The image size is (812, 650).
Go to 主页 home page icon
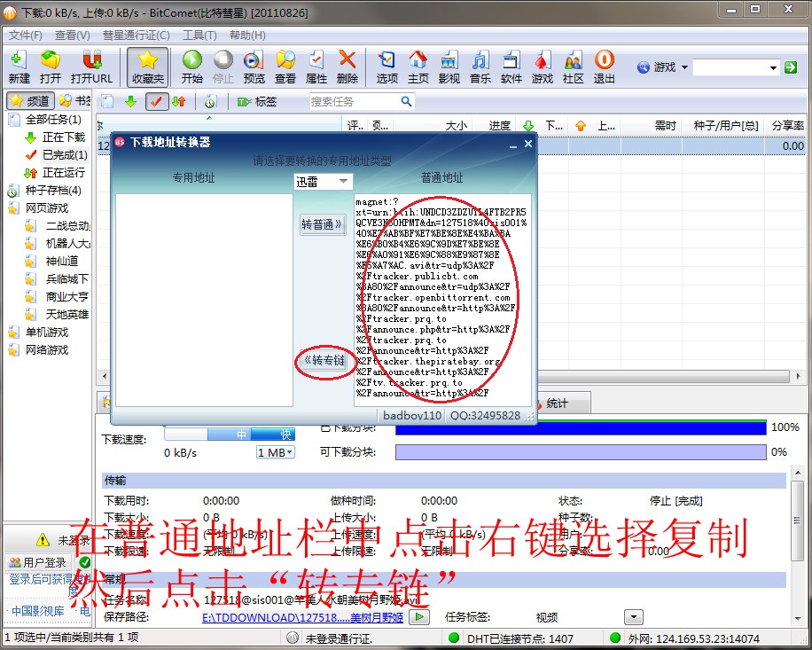(418, 67)
